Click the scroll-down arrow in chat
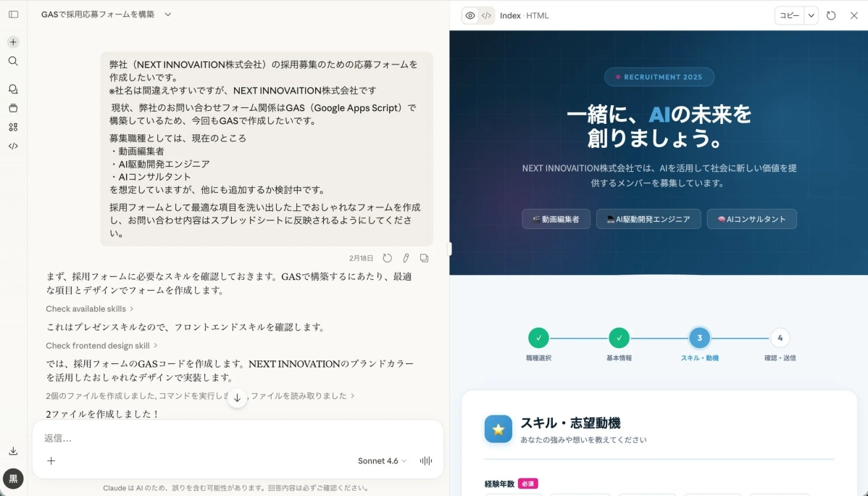The image size is (868, 496). pos(237,397)
